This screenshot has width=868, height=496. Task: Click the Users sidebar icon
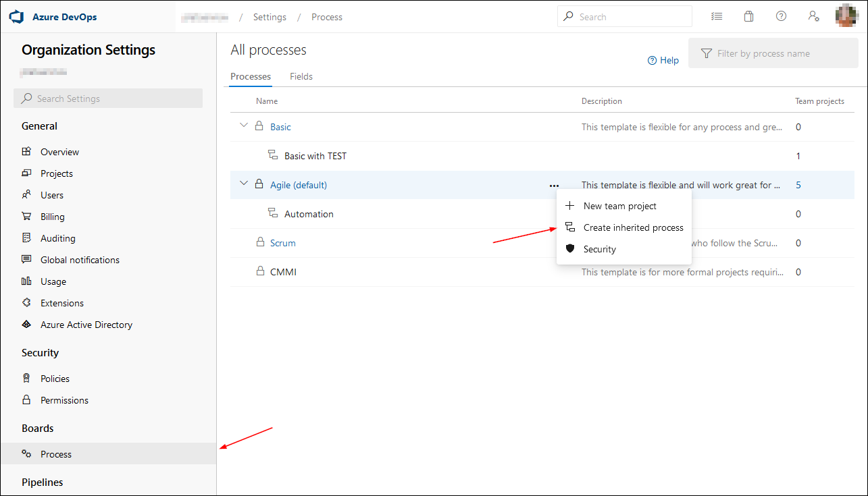pos(26,195)
